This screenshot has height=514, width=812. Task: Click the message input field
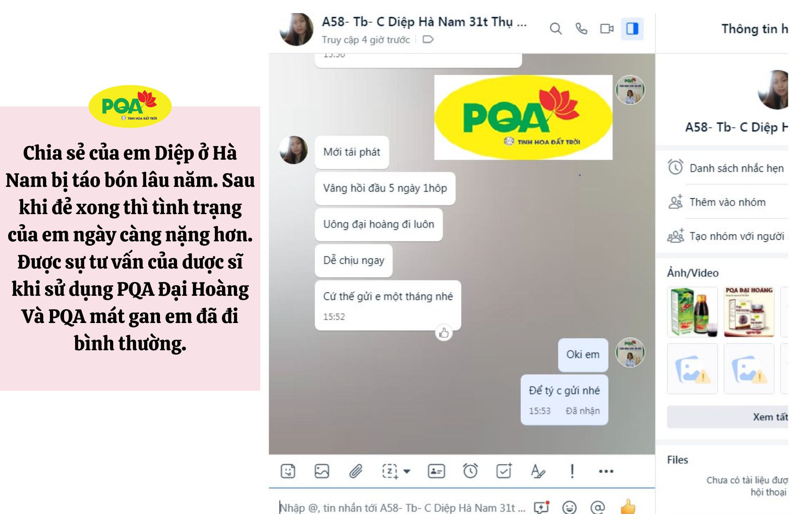click(402, 507)
